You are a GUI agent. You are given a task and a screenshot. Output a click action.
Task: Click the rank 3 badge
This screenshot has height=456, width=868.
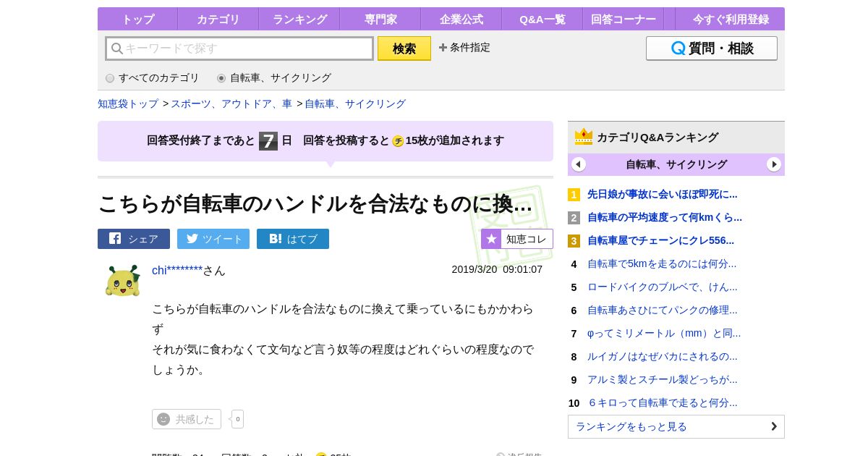coord(574,241)
